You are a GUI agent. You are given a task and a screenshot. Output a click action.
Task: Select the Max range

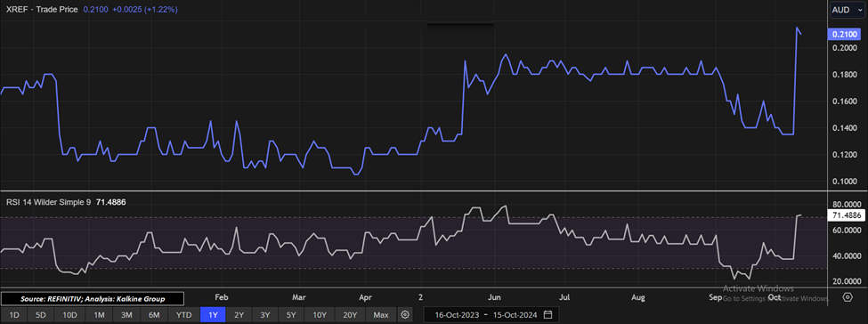pyautogui.click(x=381, y=314)
